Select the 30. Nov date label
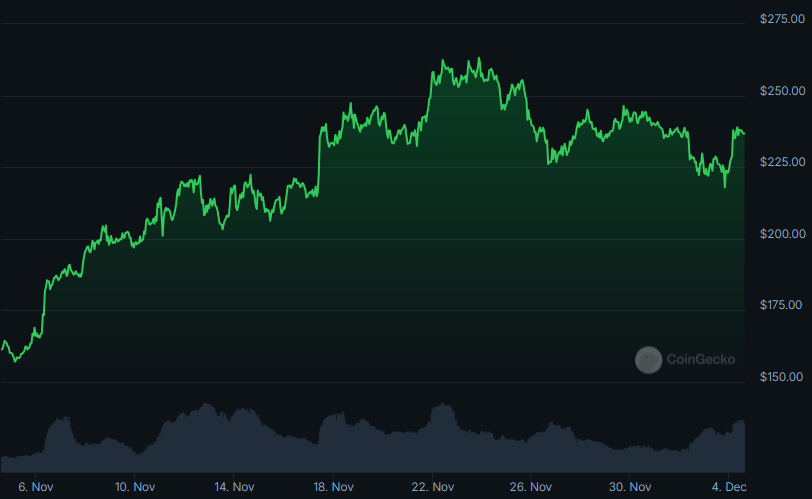The height and width of the screenshot is (499, 812). (630, 487)
